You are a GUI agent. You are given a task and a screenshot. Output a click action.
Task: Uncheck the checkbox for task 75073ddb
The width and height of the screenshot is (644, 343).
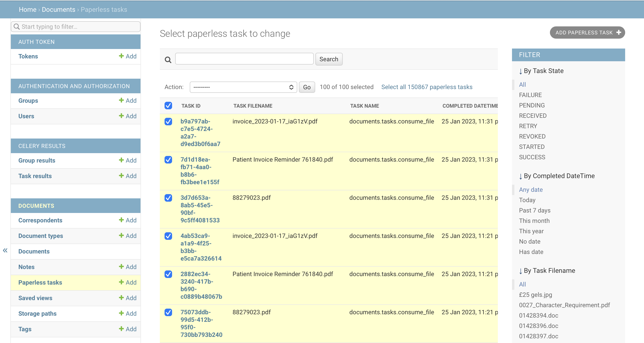point(168,313)
